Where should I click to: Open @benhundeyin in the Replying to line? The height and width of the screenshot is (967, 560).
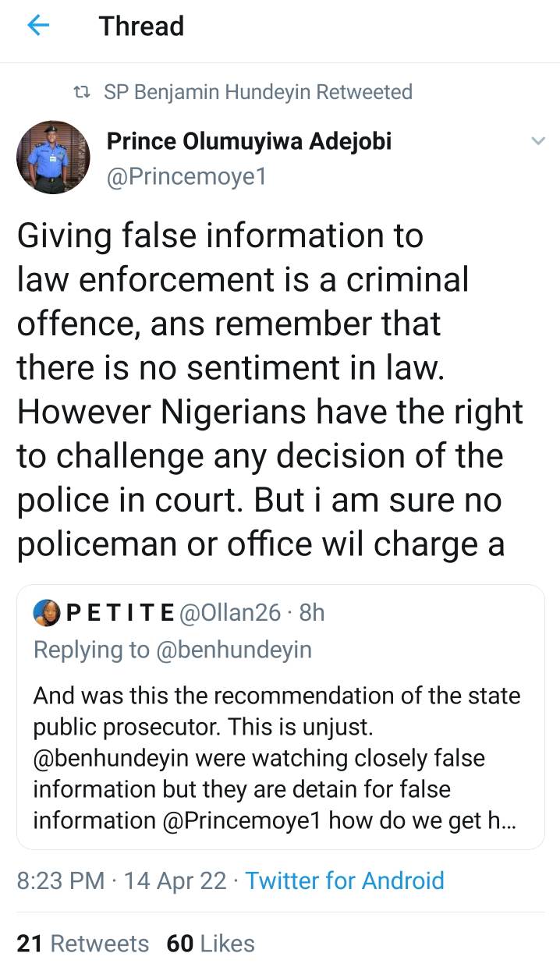coord(234,650)
